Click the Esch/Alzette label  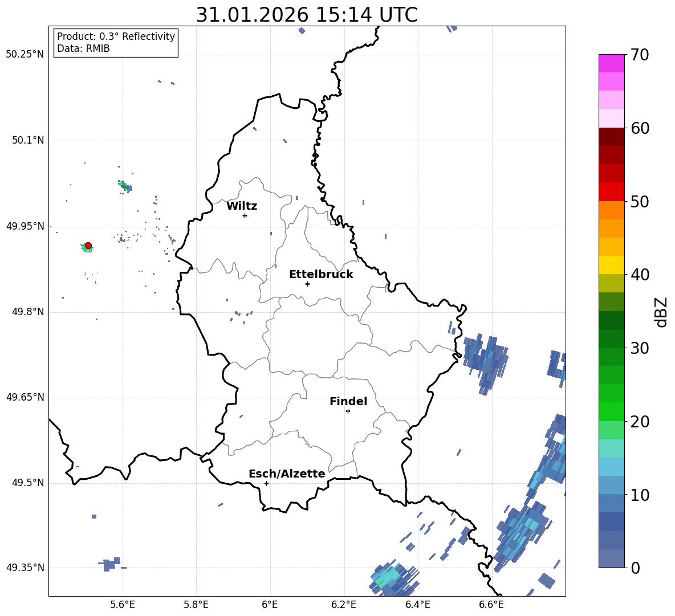point(287,474)
